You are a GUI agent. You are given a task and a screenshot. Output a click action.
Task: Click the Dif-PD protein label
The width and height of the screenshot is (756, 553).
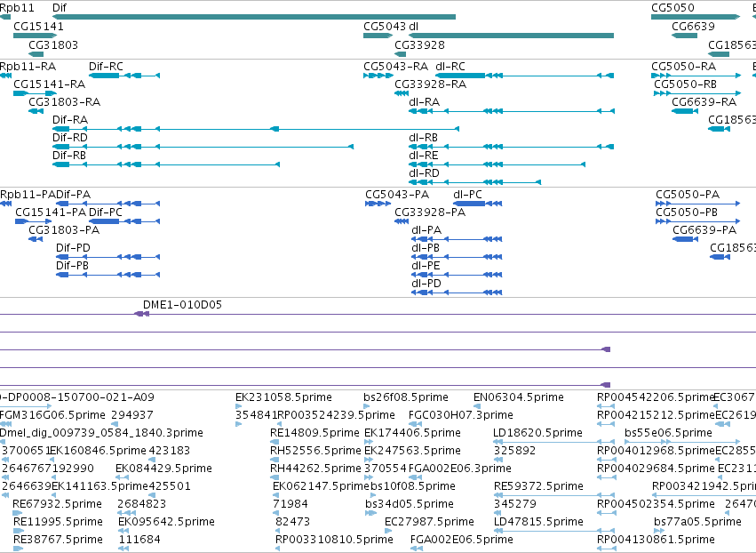pos(73,248)
